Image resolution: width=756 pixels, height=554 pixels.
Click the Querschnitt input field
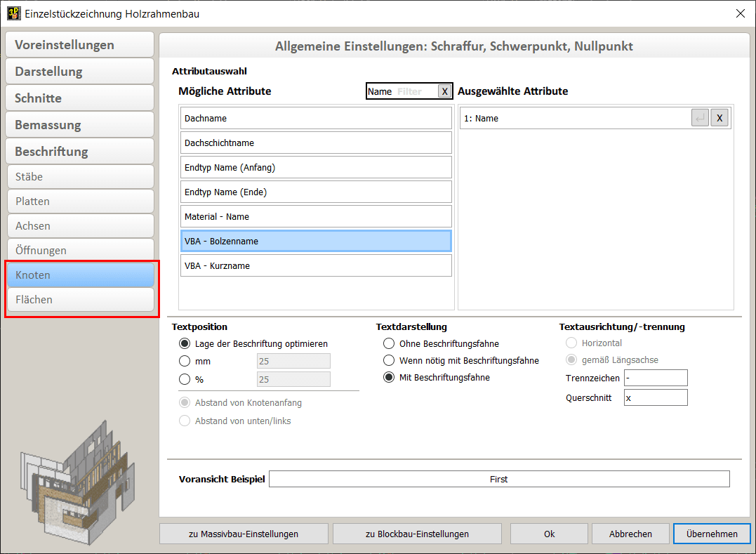coord(656,398)
